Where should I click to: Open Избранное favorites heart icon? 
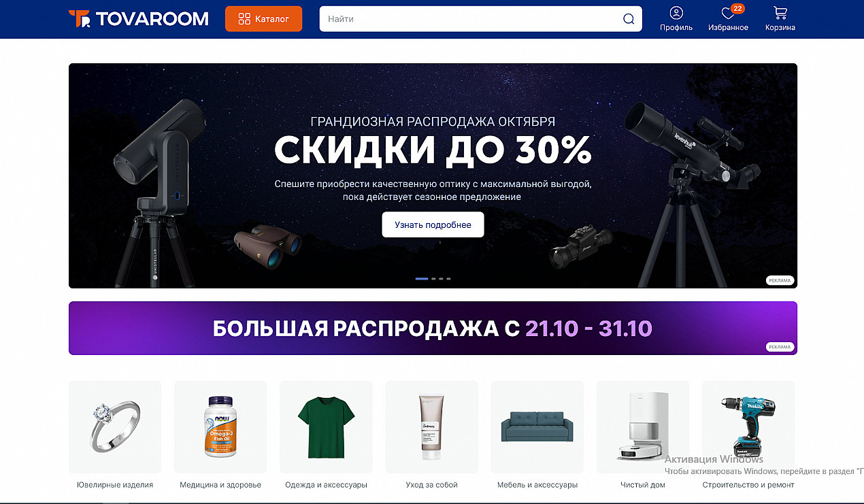727,13
